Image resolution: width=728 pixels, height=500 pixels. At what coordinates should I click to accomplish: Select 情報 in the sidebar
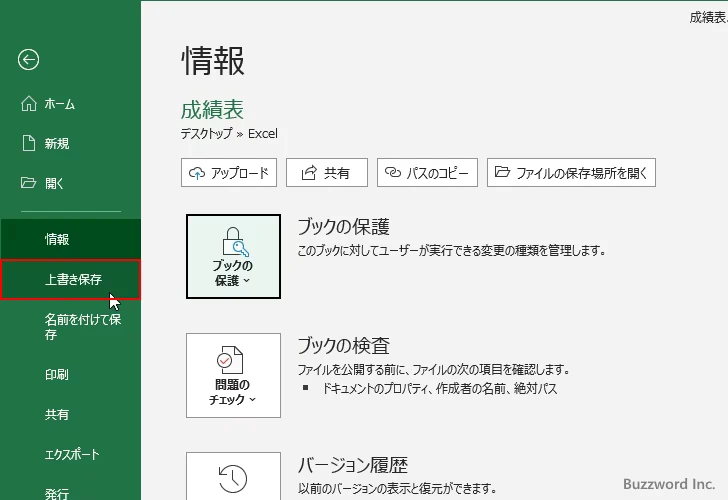[71, 239]
